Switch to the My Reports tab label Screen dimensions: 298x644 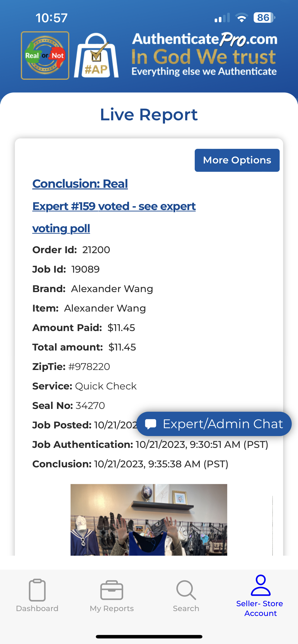pos(112,608)
